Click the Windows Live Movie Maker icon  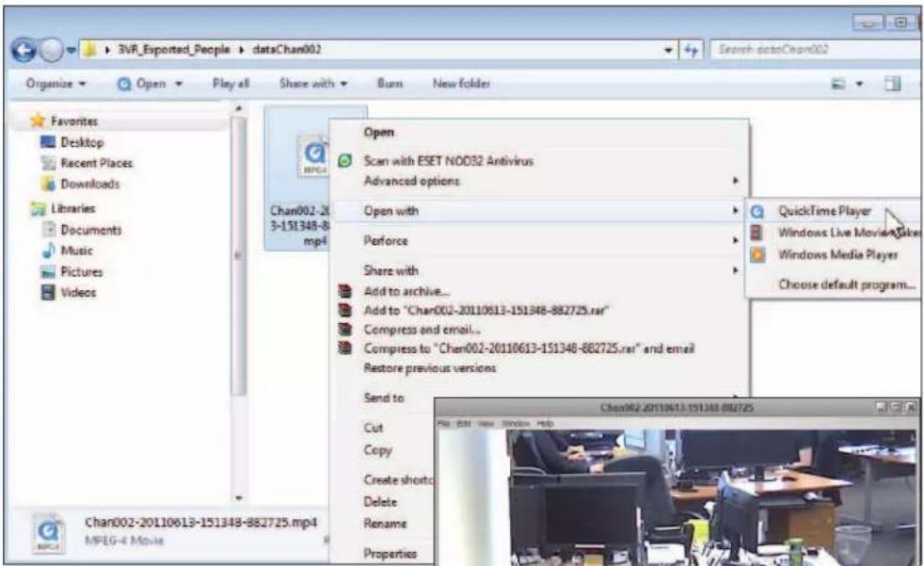click(x=757, y=233)
